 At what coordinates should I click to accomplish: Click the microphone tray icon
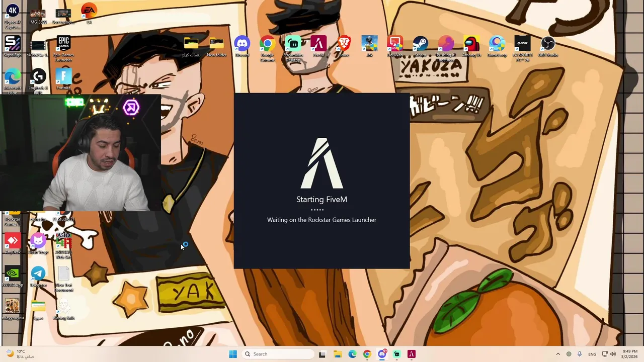point(580,354)
